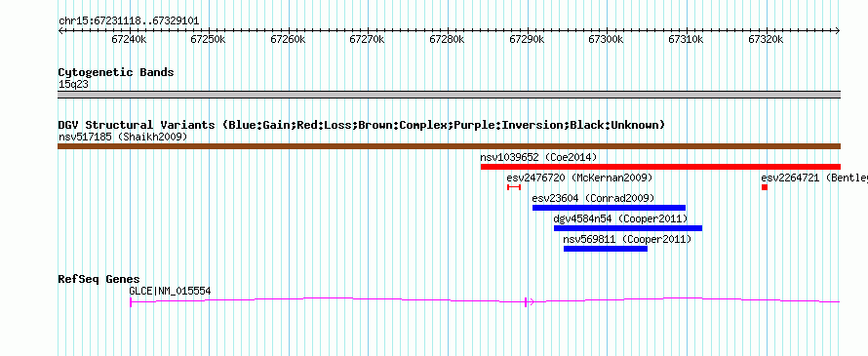Open the nsv569811 (Cooper2011) label
The width and height of the screenshot is (868, 356).
[x=627, y=239]
